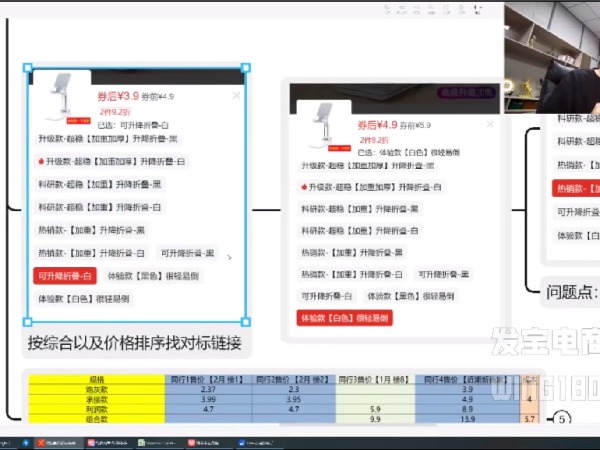Select 可升降折叠-黑 option in ¥4.9 panel
The height and width of the screenshot is (450, 600).
click(443, 274)
